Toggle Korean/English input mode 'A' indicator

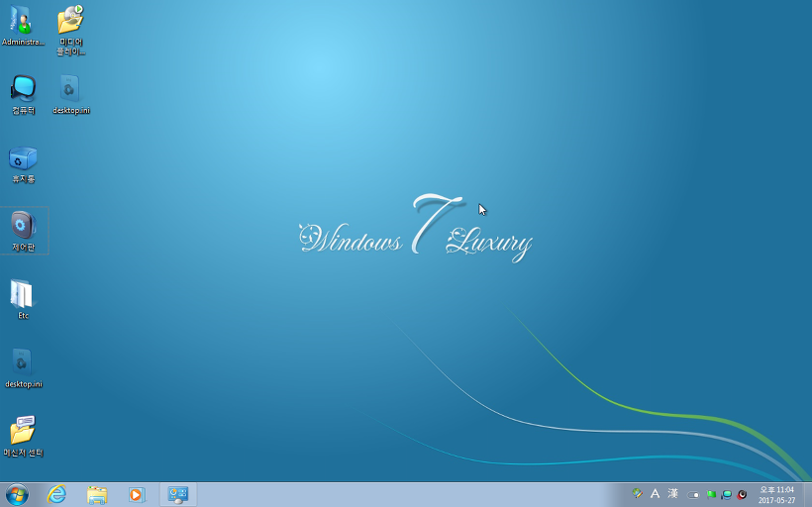click(656, 493)
